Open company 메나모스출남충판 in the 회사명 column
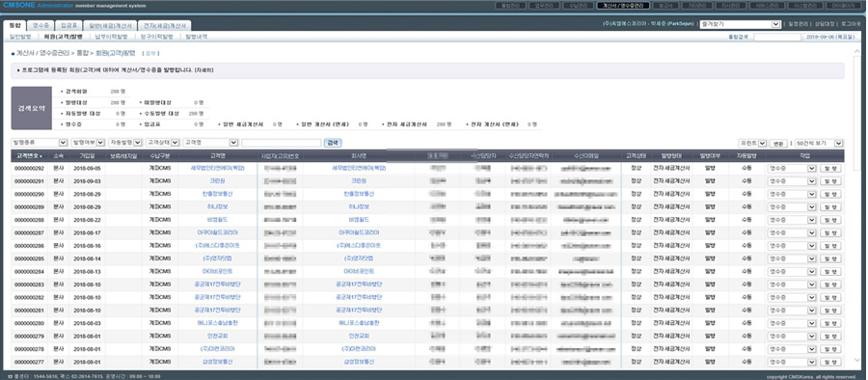 359,323
